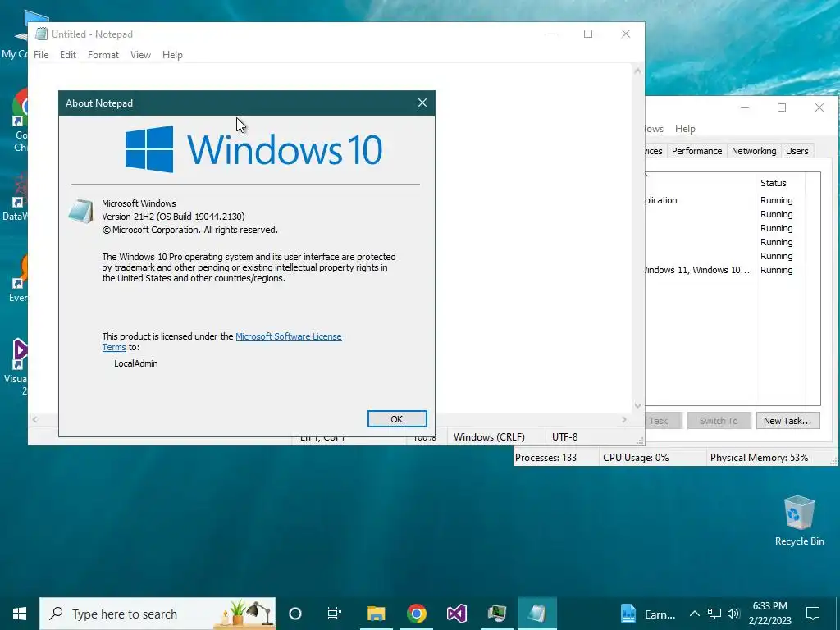The height and width of the screenshot is (630, 840).
Task: Click New Task button in Task Manager
Action: (787, 421)
